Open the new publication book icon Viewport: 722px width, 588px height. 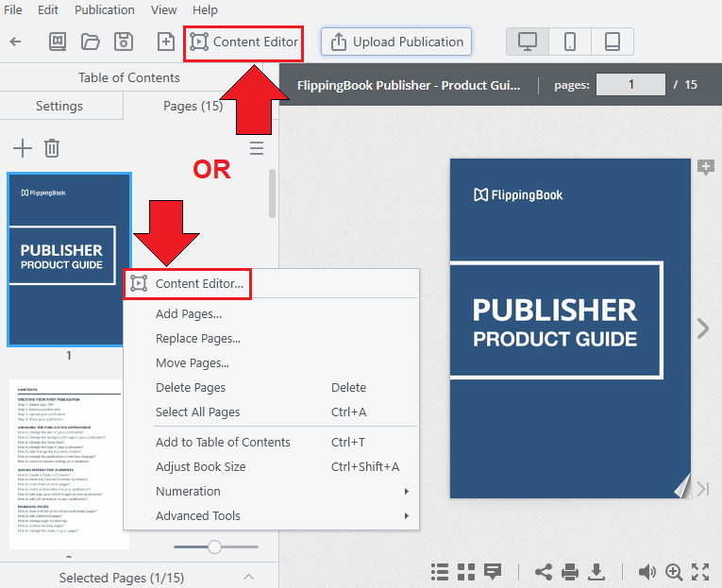[58, 42]
